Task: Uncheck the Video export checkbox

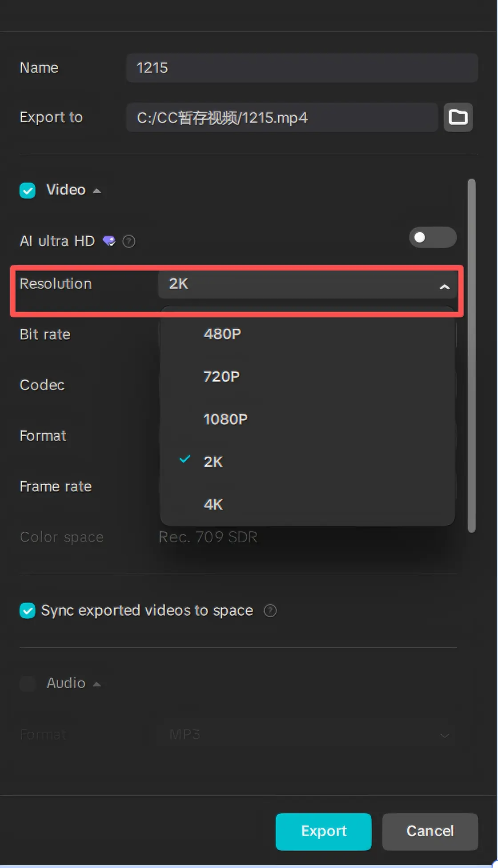Action: point(27,190)
